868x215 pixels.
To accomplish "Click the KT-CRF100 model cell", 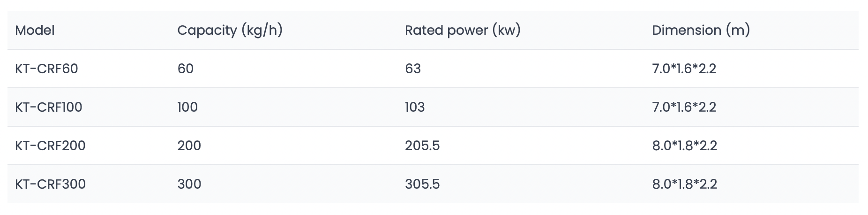I will 48,107.
